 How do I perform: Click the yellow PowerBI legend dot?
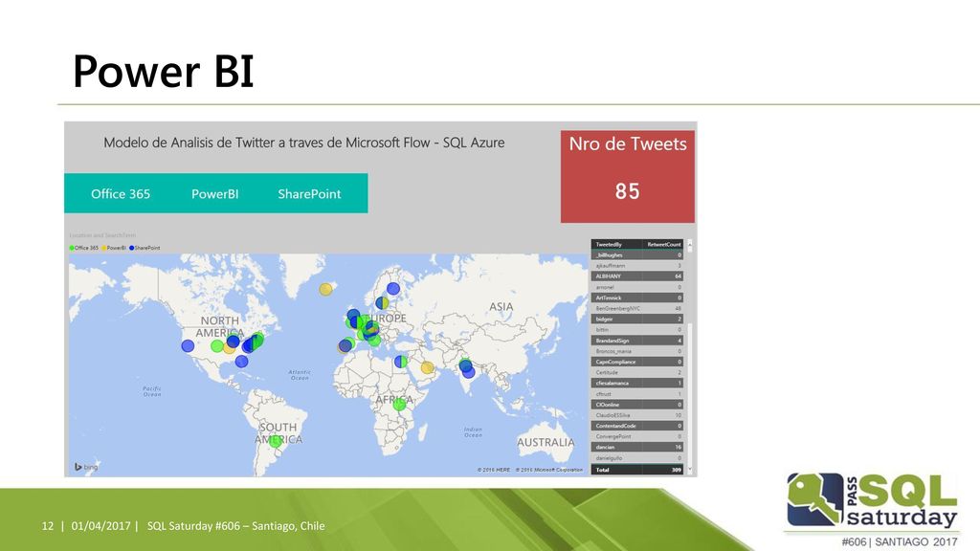point(104,248)
